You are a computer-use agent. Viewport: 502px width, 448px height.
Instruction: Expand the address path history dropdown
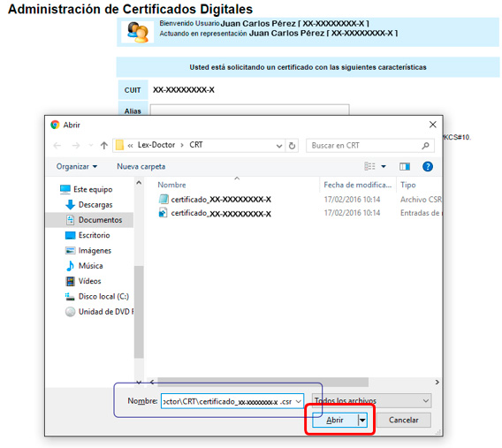point(279,146)
